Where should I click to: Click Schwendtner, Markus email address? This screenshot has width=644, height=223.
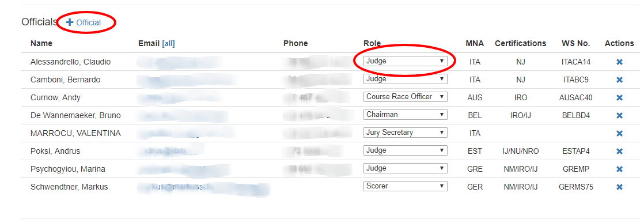(204, 187)
